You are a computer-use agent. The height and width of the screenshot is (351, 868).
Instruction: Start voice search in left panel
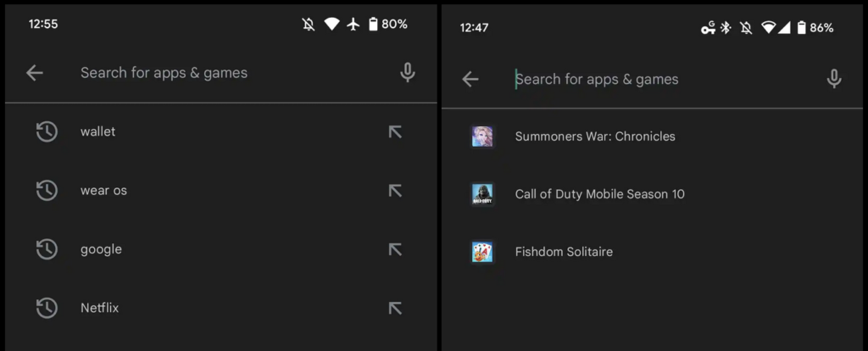tap(408, 73)
